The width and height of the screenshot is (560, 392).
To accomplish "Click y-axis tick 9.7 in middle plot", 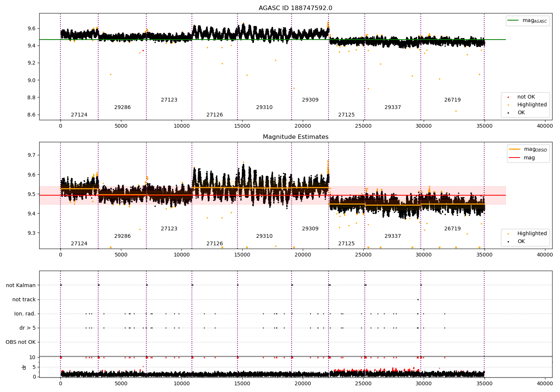I will coord(31,155).
